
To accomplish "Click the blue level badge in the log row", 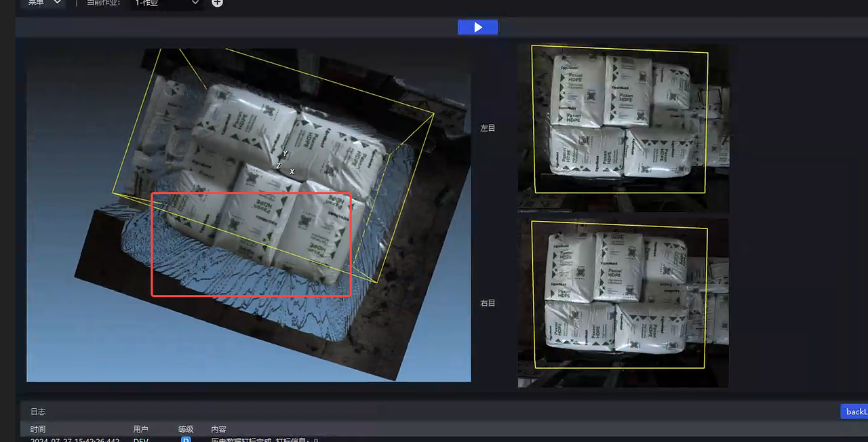I will (x=186, y=439).
